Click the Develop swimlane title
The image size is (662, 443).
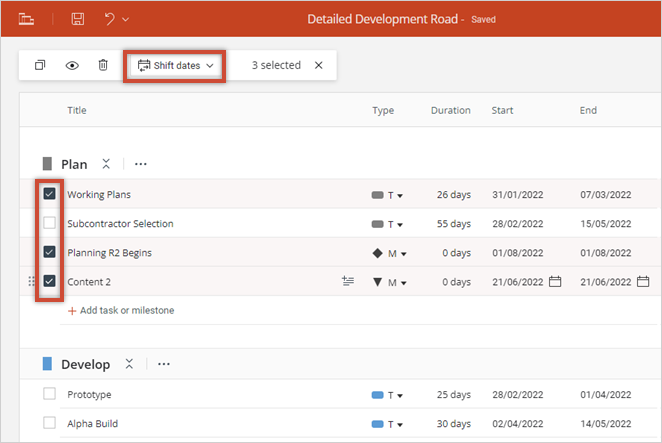click(x=86, y=364)
